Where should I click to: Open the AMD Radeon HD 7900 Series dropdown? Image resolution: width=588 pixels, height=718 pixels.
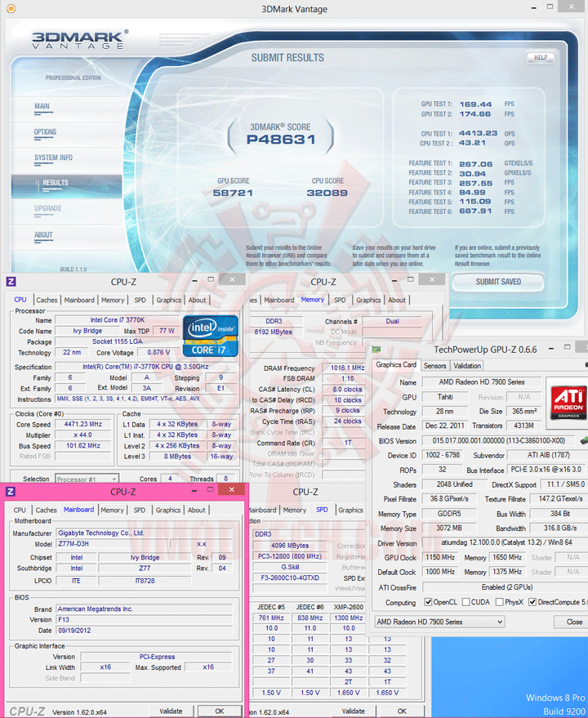pyautogui.click(x=439, y=622)
